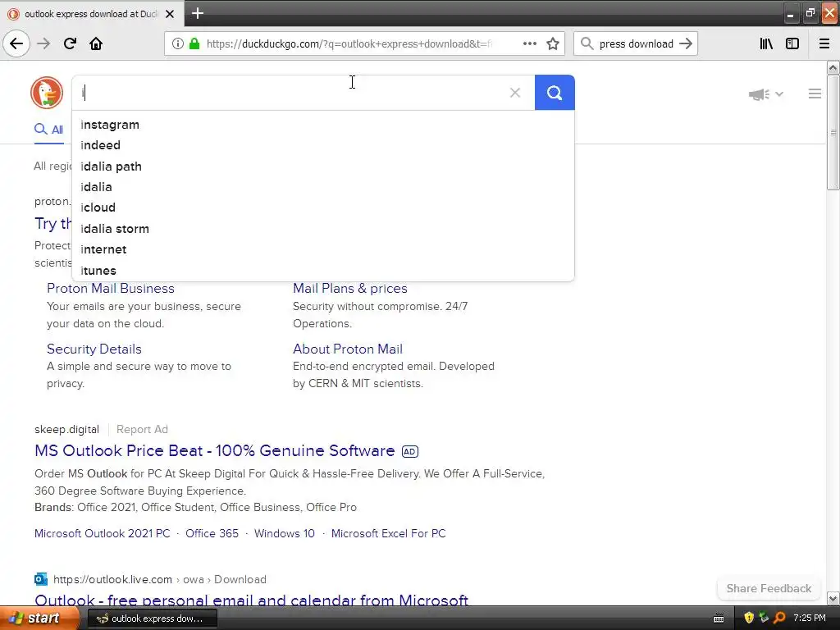Click the magnifier in browser search box
The width and height of the screenshot is (840, 630).
click(x=587, y=43)
